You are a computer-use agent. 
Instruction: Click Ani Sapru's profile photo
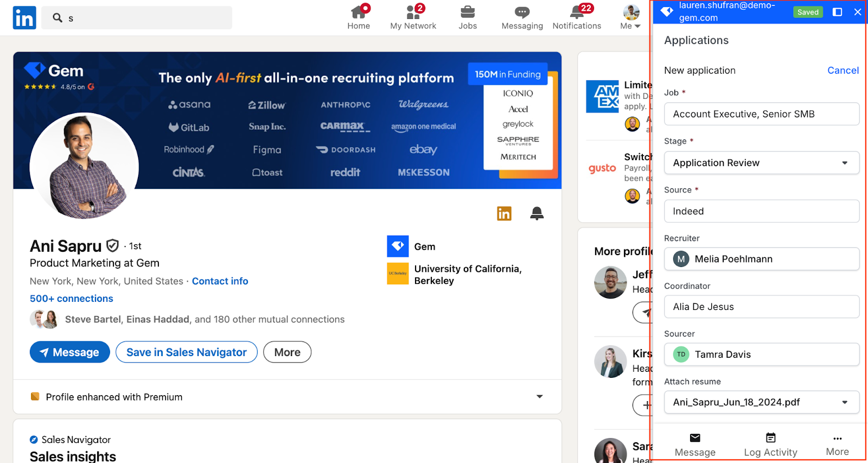click(x=84, y=167)
